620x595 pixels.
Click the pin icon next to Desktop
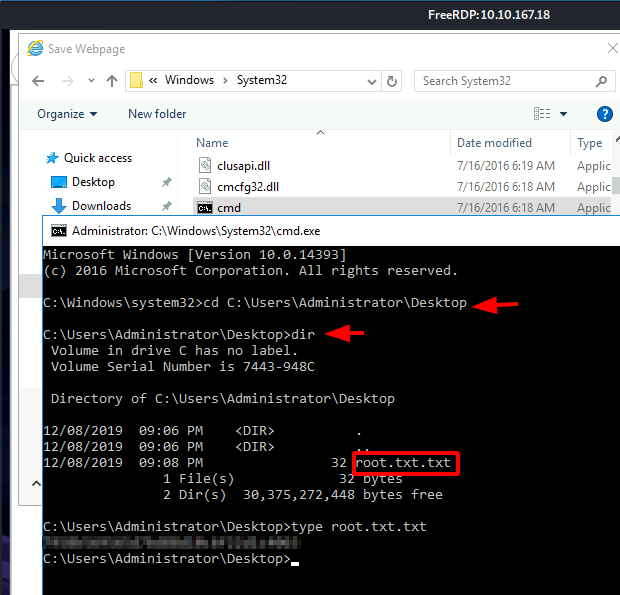tap(167, 182)
